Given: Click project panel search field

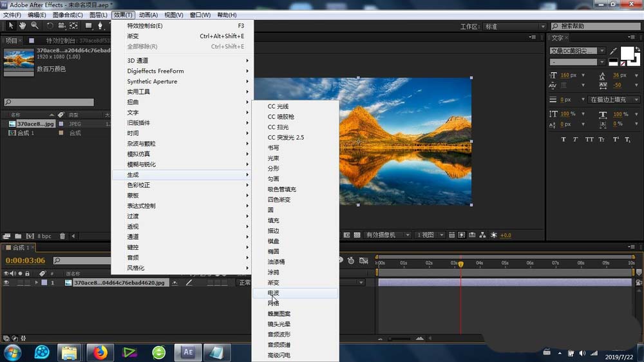Looking at the screenshot, I should [49, 102].
